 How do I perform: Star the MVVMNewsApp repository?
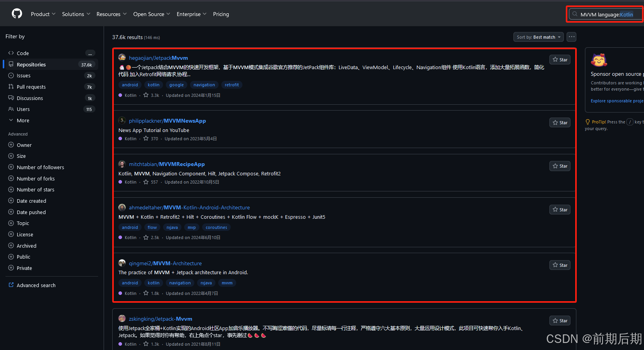click(560, 123)
